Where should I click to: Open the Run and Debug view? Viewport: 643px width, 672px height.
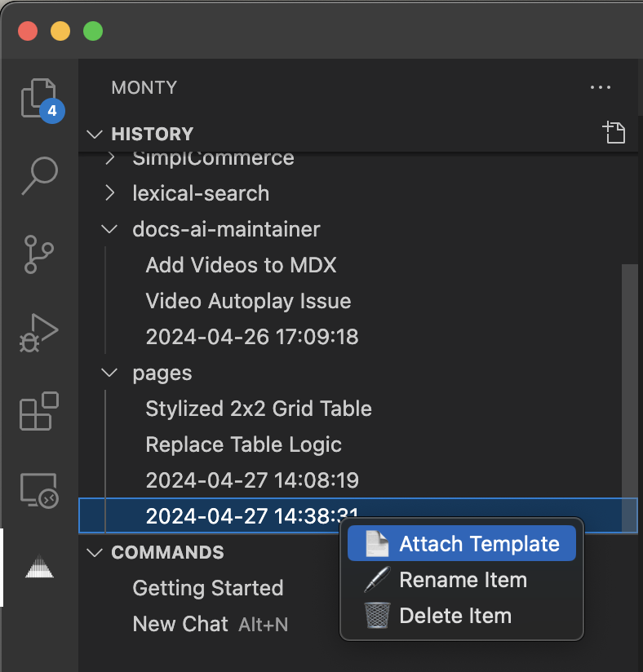(x=39, y=333)
